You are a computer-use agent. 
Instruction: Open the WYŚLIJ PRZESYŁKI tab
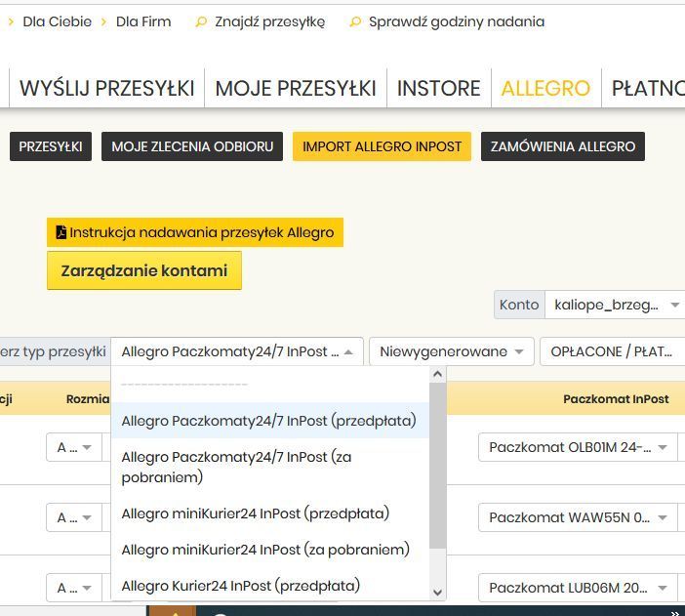[x=106, y=88]
